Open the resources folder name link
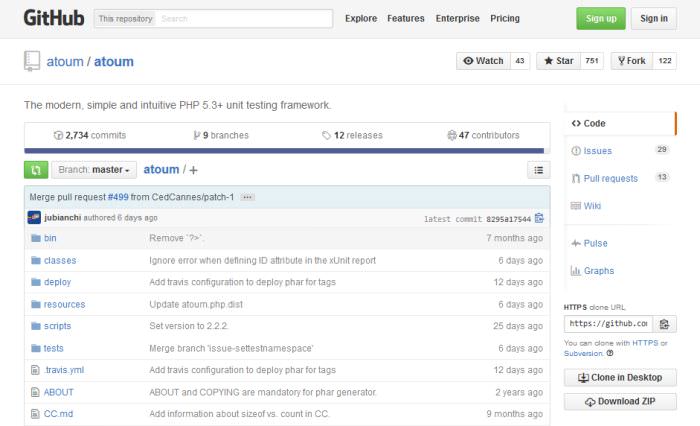Viewport: 700px width, 426px height. pos(64,304)
